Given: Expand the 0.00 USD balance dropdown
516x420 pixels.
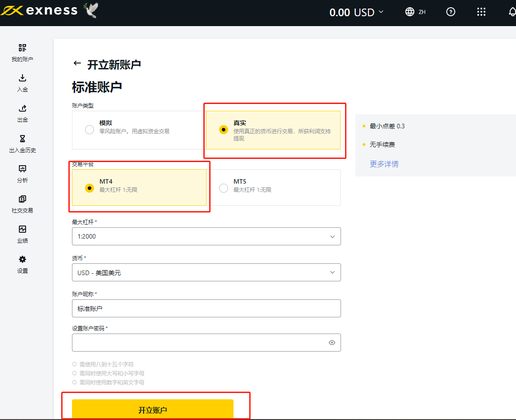Looking at the screenshot, I should [x=356, y=12].
